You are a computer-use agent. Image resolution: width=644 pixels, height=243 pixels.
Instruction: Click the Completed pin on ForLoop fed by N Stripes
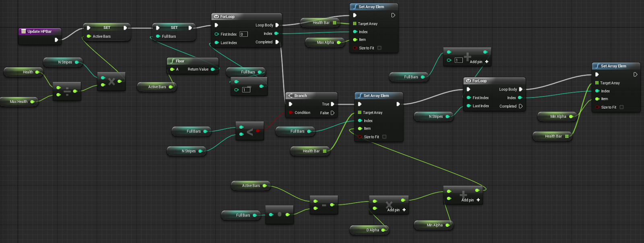click(x=520, y=106)
